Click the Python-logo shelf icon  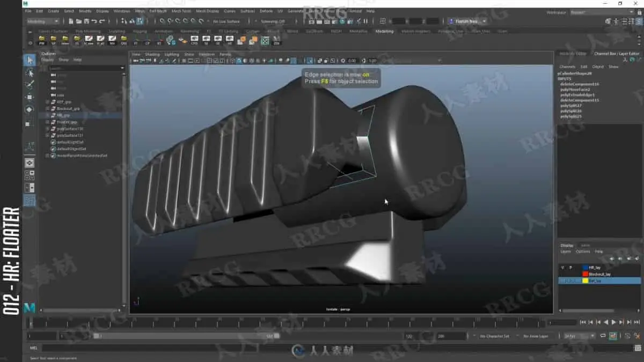(171, 40)
